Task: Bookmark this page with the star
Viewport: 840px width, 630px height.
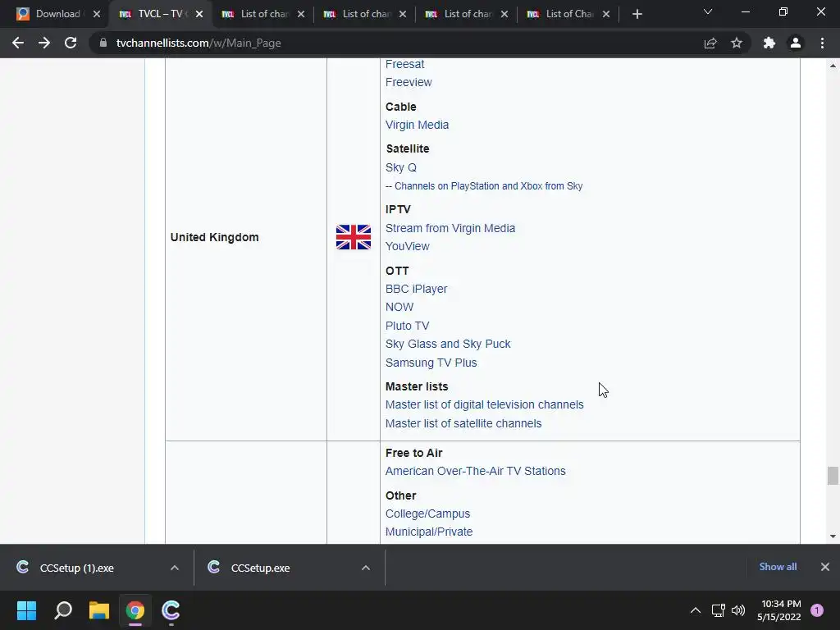Action: click(x=737, y=43)
